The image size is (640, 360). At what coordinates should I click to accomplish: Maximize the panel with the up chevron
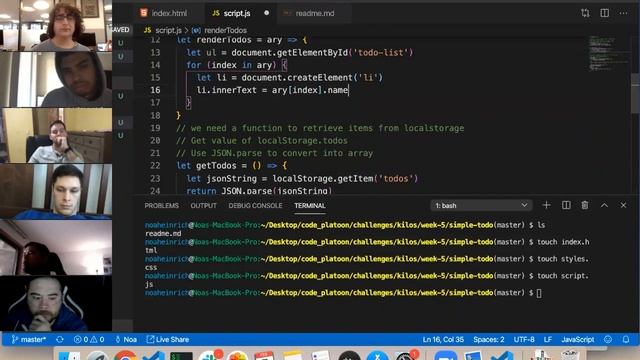coord(604,205)
